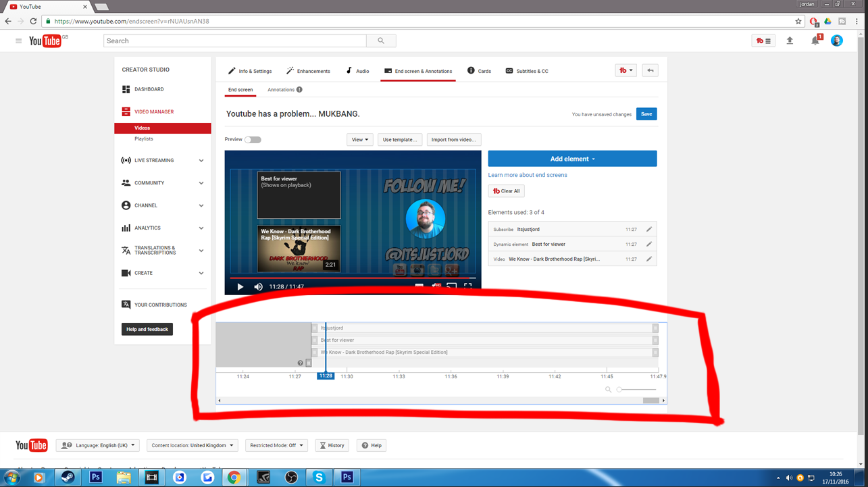Open Chrome's three-dot menu
The width and height of the screenshot is (868, 487).
click(x=857, y=22)
